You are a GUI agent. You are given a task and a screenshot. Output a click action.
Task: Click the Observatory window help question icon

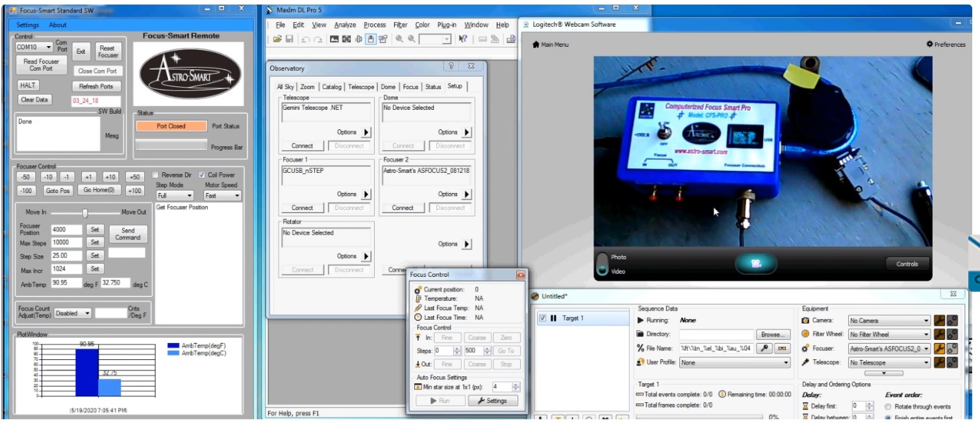click(451, 66)
